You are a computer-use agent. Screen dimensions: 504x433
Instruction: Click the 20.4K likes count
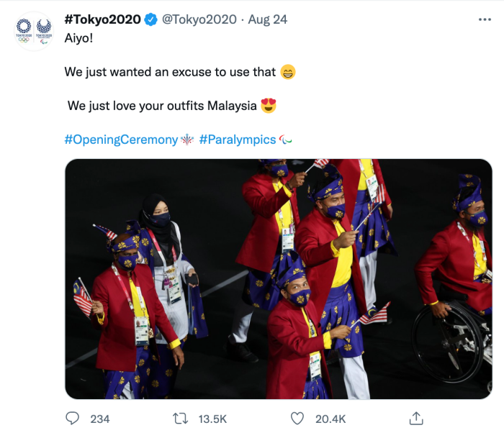(x=330, y=419)
